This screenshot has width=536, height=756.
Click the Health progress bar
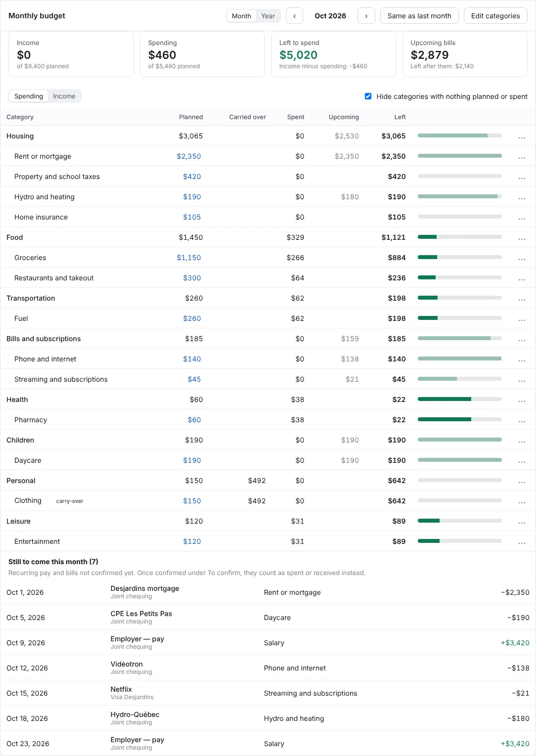pos(460,399)
